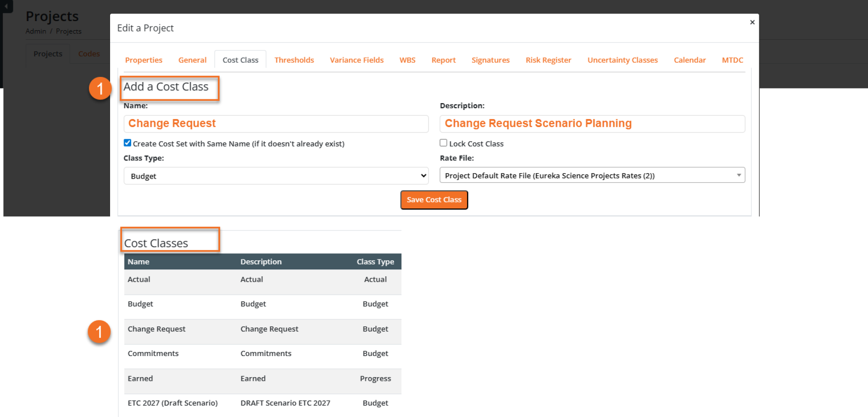The image size is (868, 417).
Task: Go to the WBS tab
Action: pos(407,60)
